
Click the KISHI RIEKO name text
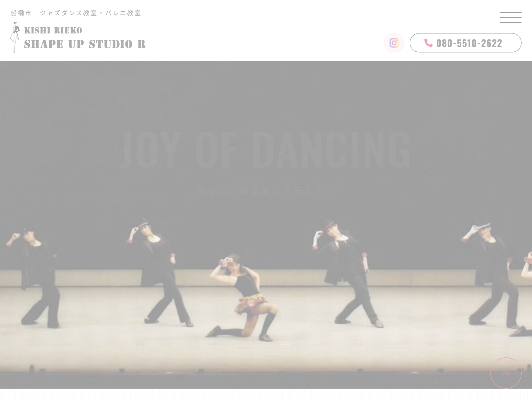(53, 30)
